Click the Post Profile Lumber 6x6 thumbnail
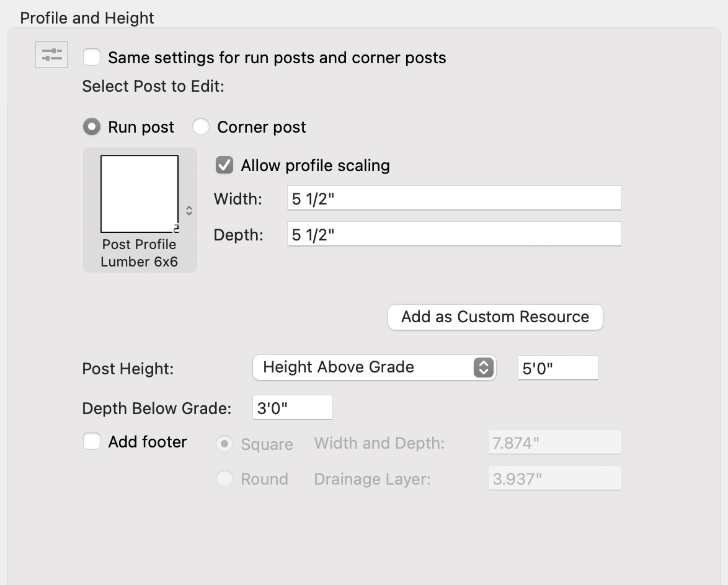728x585 pixels. click(x=140, y=194)
